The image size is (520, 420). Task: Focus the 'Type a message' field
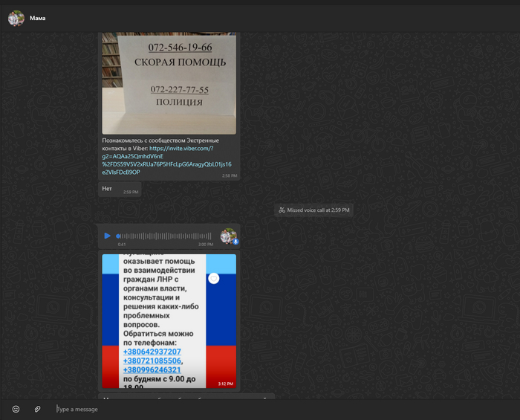pos(285,410)
